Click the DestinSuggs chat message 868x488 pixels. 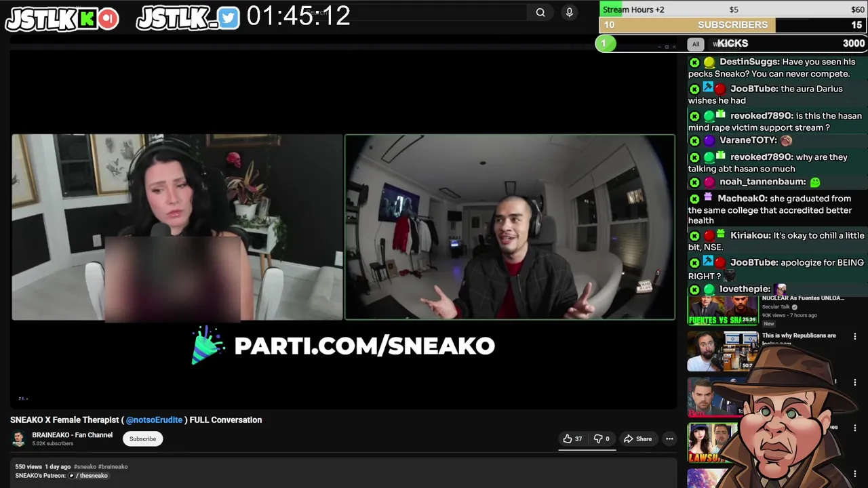776,68
